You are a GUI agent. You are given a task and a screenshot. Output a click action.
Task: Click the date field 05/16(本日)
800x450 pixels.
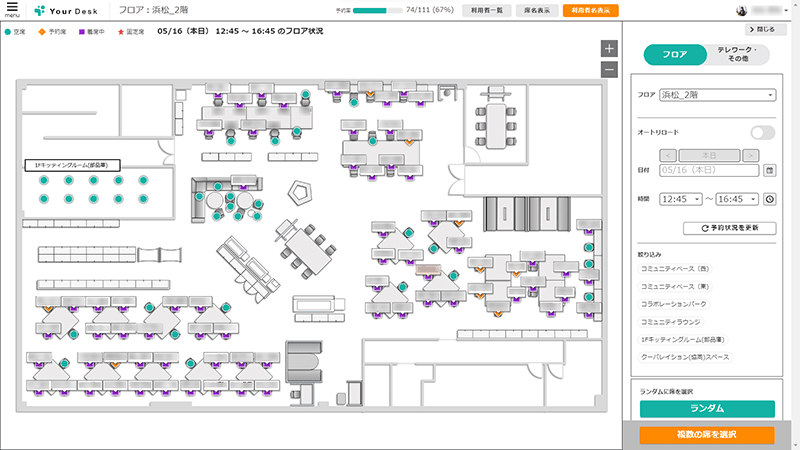(709, 170)
